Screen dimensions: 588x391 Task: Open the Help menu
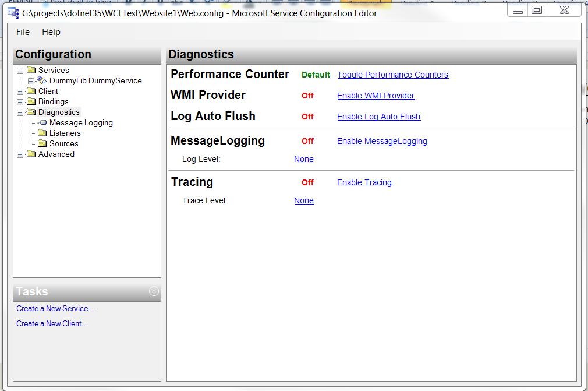[51, 32]
